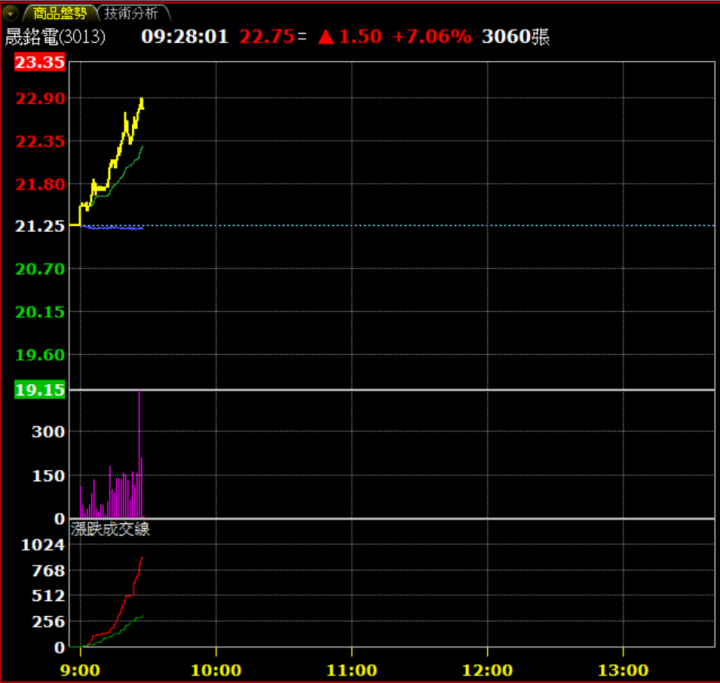Viewport: 720px width, 683px height.
Task: Click the green average price line's end
Action: pyautogui.click(x=142, y=147)
